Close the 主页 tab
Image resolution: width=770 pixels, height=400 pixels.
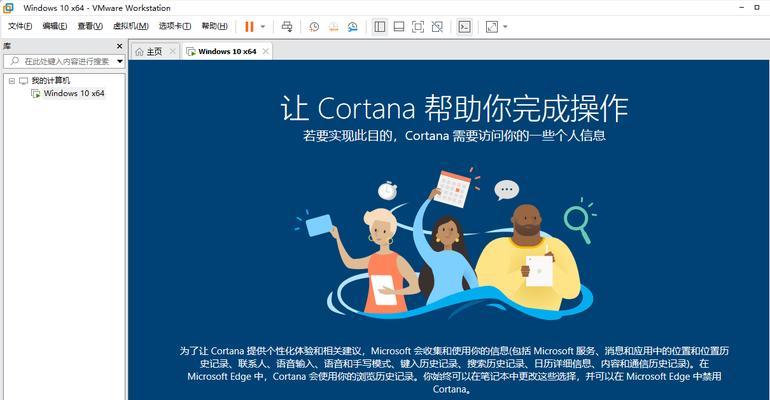click(x=172, y=51)
